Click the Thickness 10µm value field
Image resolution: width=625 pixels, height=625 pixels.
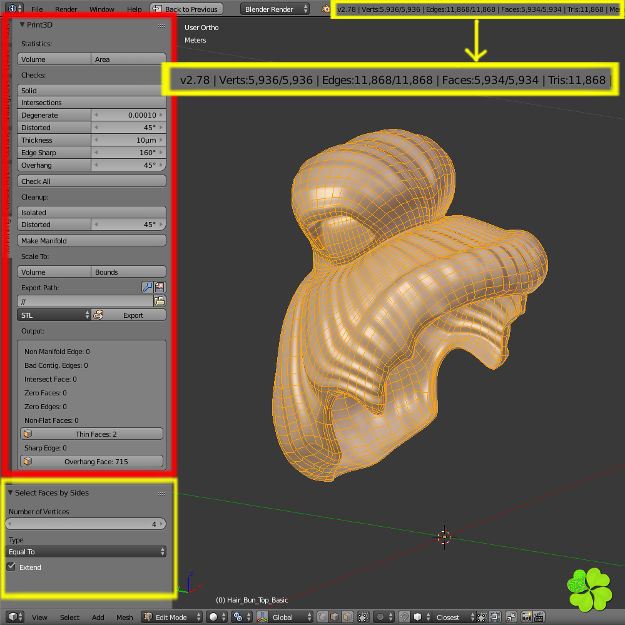[128, 140]
